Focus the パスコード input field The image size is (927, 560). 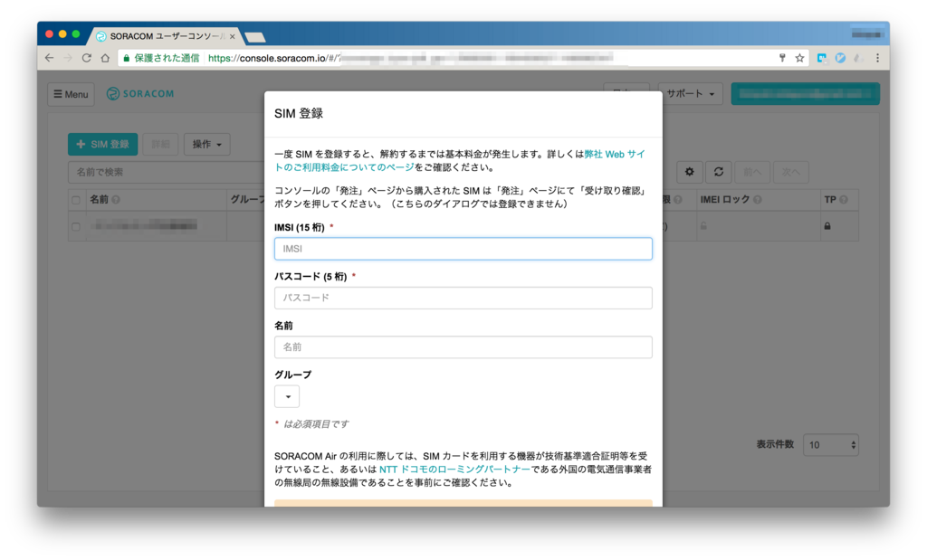coord(463,298)
